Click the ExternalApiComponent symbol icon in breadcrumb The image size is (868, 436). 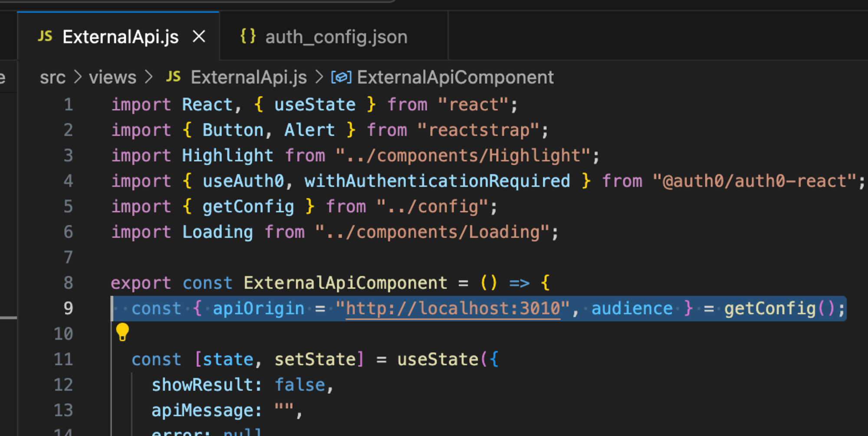(341, 77)
